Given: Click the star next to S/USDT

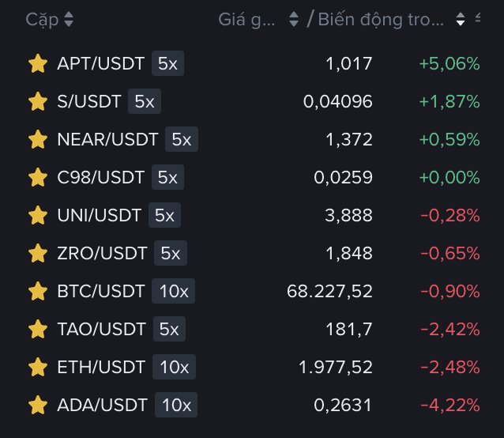Looking at the screenshot, I should click(x=37, y=102).
